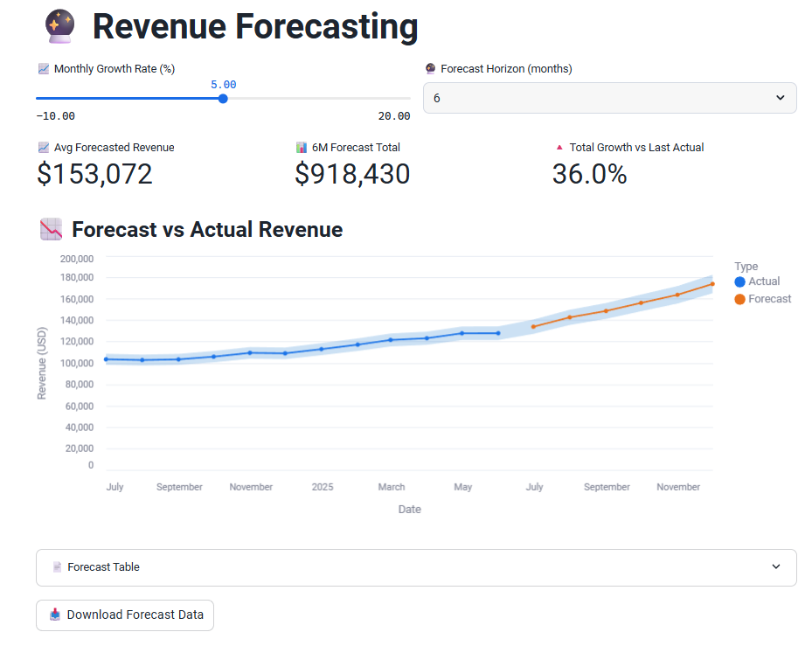Click the $918,430 6M Forecast Total value
812x646 pixels.
click(x=352, y=174)
